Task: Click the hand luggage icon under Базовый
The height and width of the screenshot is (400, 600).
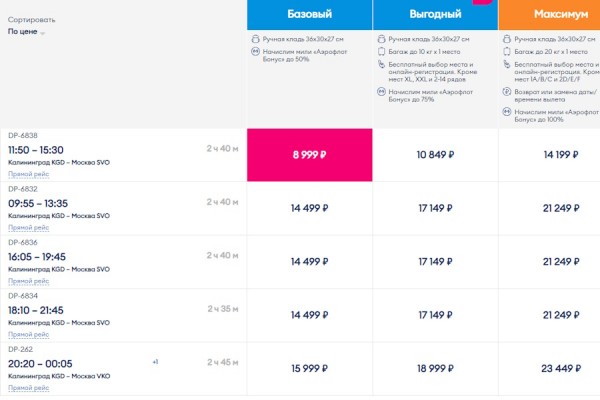Action: coord(255,39)
